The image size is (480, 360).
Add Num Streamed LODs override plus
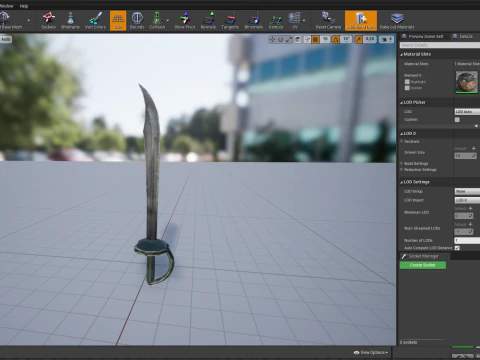470,224
